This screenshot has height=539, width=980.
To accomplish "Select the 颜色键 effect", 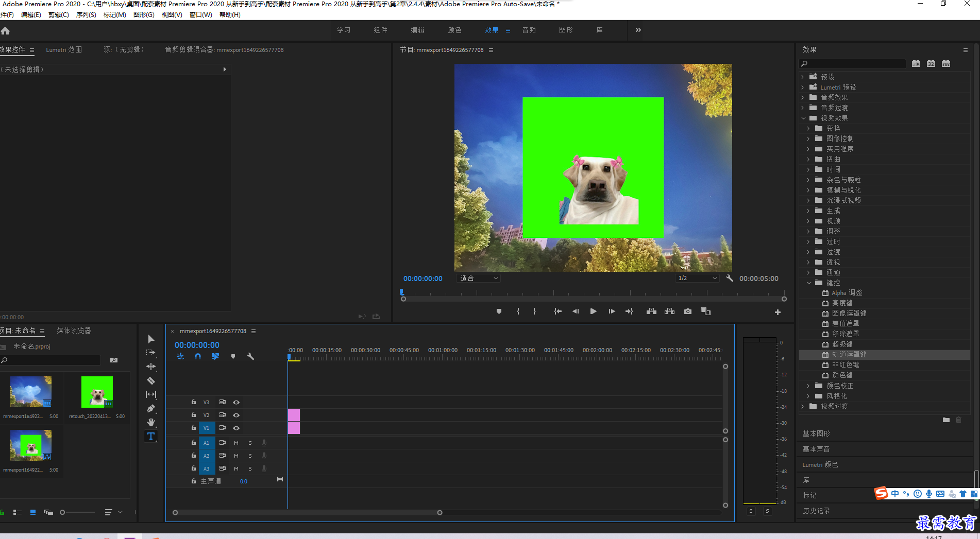I will pyautogui.click(x=842, y=375).
